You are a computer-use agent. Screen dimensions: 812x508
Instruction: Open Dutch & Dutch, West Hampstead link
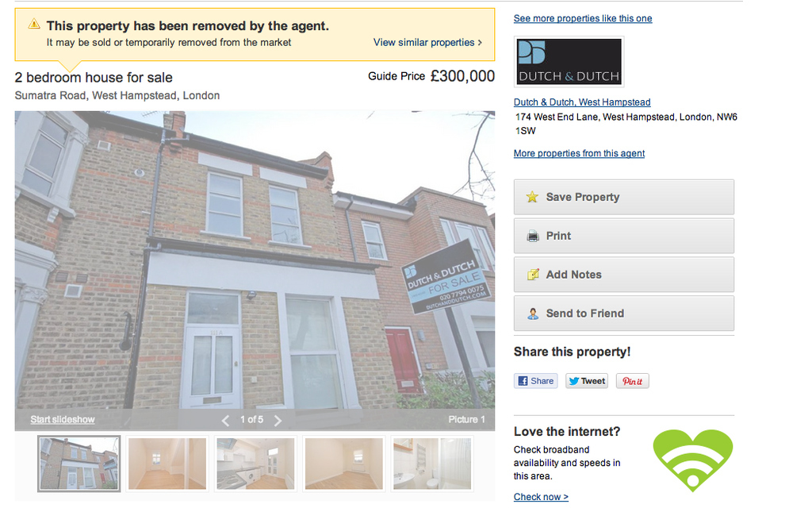[x=582, y=102]
